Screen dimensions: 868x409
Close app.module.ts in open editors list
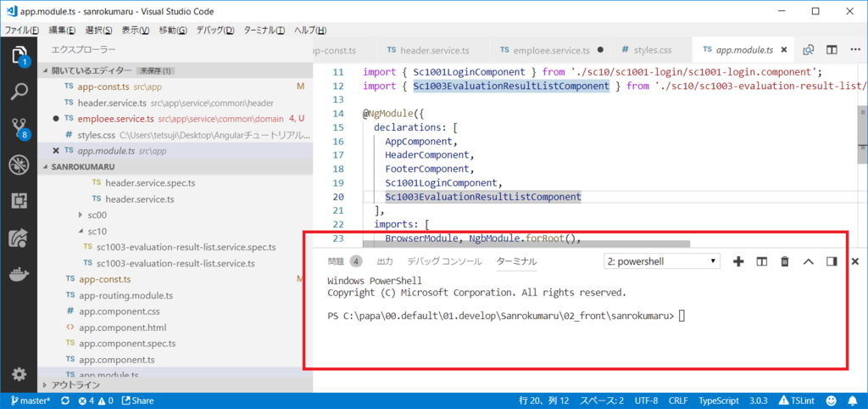pos(55,151)
